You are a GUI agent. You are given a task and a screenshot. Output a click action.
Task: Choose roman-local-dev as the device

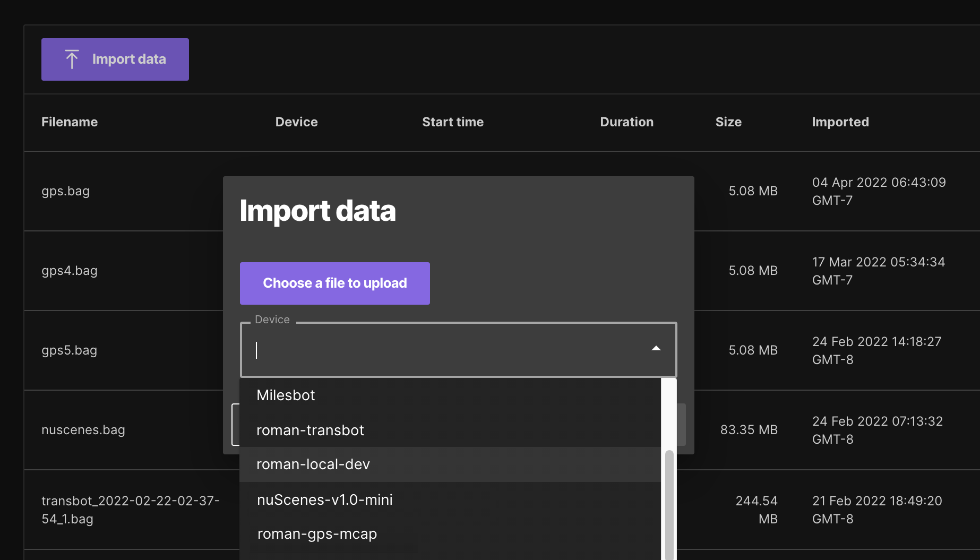(x=313, y=464)
